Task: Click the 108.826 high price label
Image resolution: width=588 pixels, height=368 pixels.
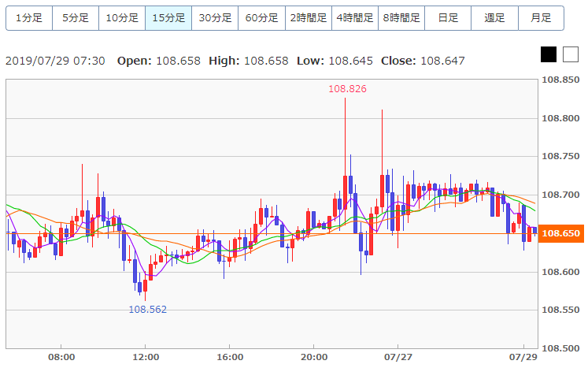Action: (347, 89)
